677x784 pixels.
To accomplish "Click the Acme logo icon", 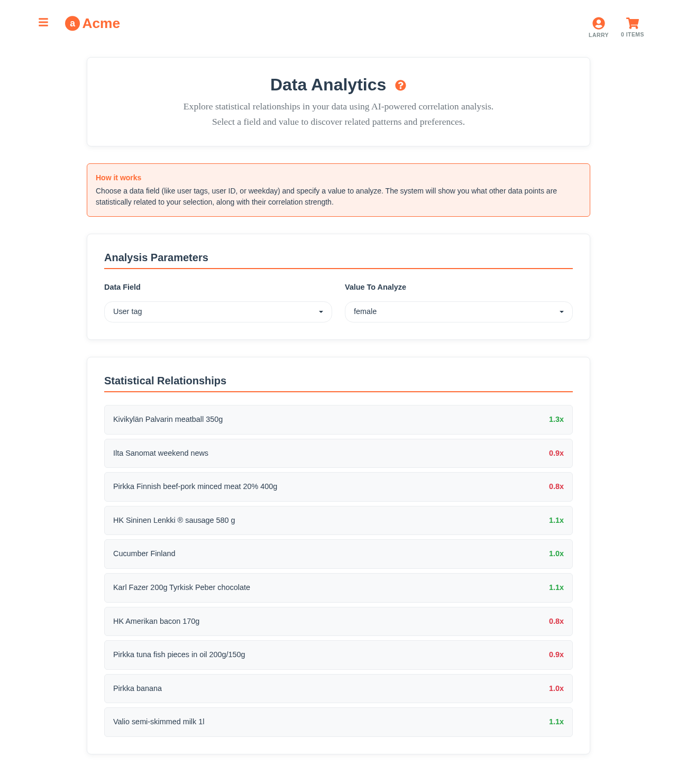I will [x=72, y=23].
